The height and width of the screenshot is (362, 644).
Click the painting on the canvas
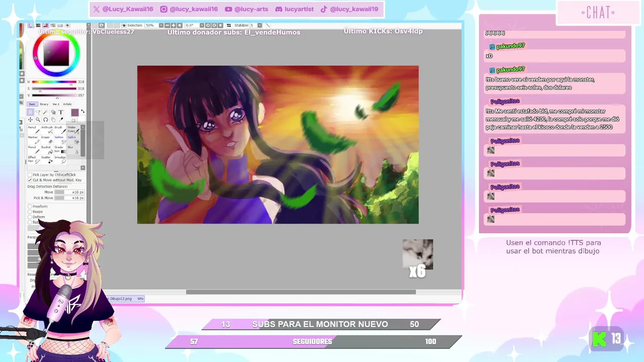point(278,145)
